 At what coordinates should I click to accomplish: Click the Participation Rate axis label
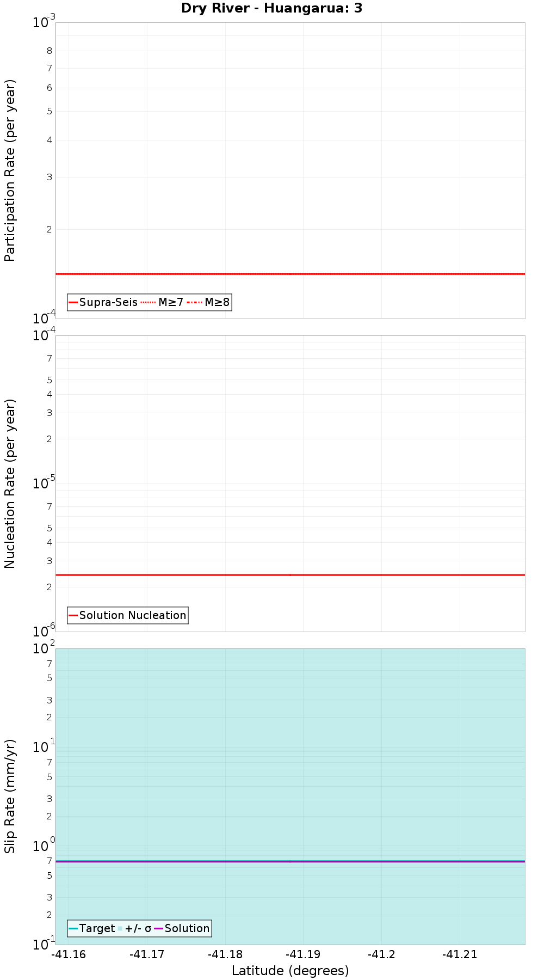(10, 170)
